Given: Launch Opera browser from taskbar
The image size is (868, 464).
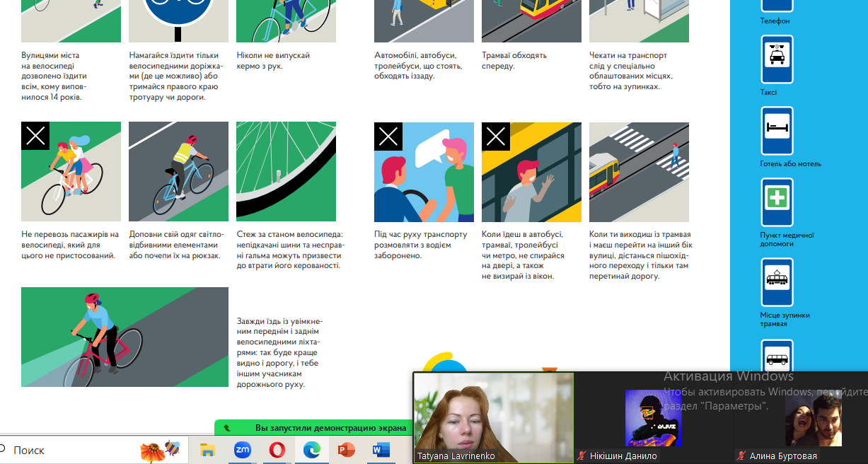Looking at the screenshot, I should click(x=277, y=450).
